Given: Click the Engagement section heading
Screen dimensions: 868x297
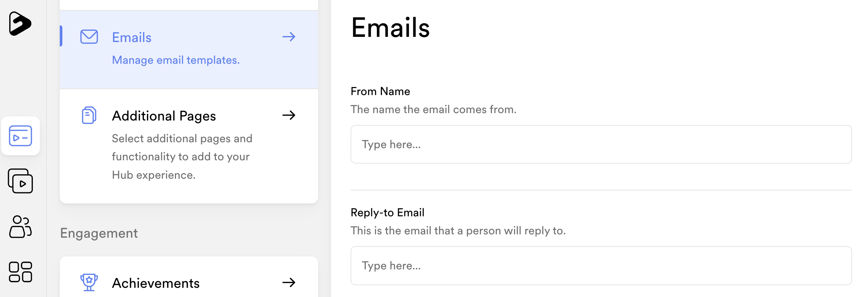Looking at the screenshot, I should [x=99, y=233].
